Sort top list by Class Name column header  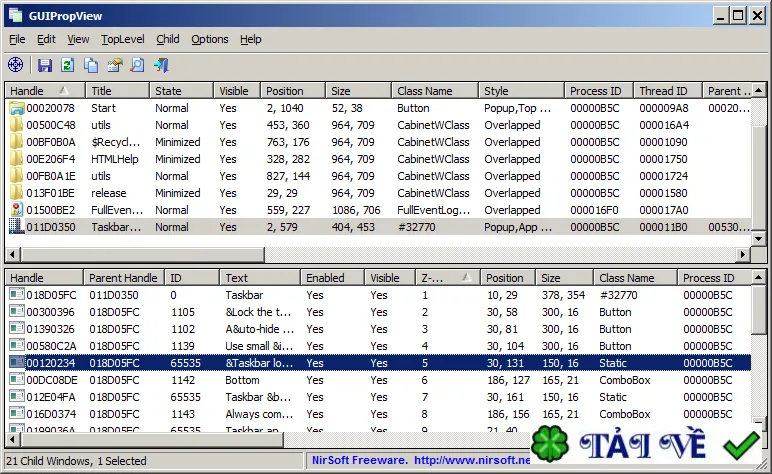(435, 91)
